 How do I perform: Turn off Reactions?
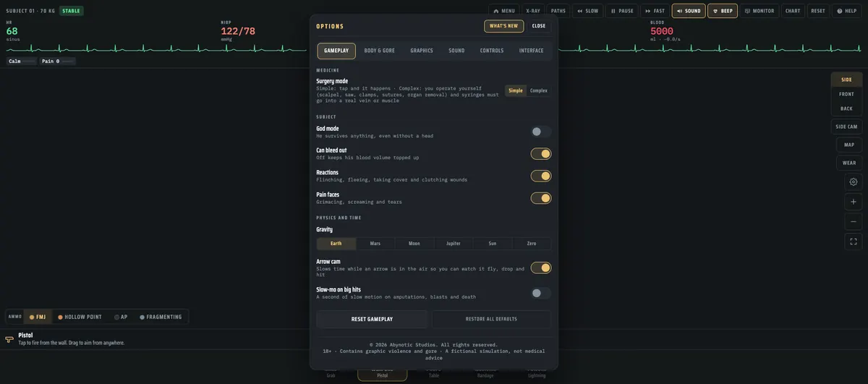click(x=541, y=176)
